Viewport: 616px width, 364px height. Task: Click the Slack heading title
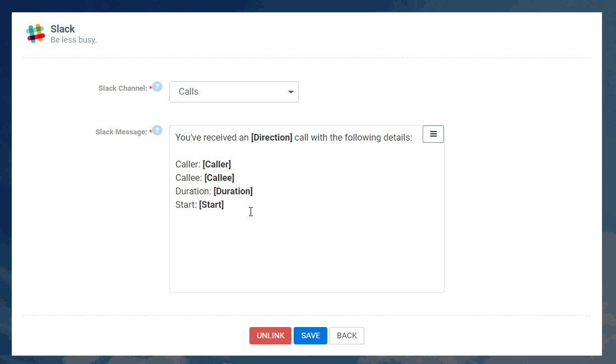(62, 29)
